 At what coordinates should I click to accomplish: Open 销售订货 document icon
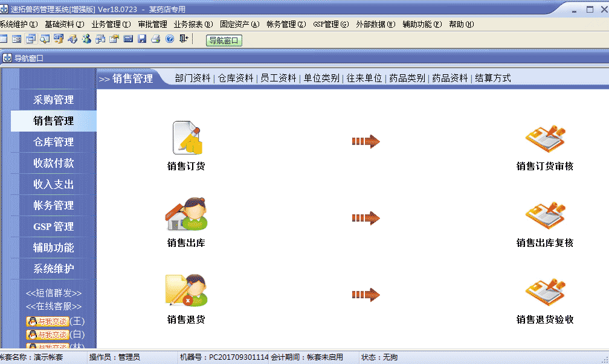[x=187, y=138]
